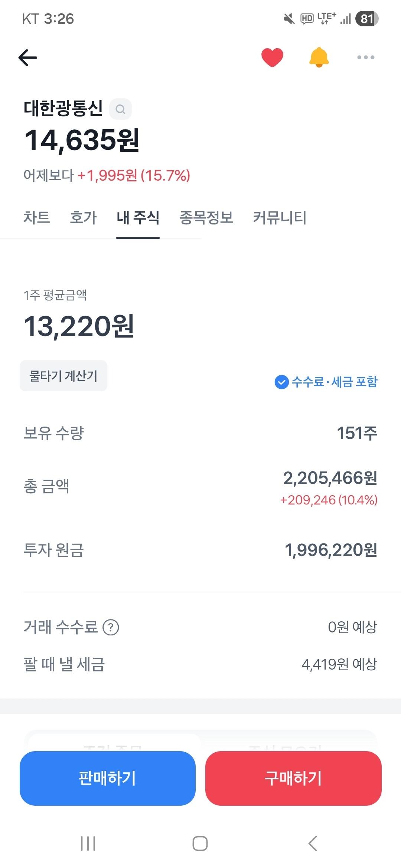
Task: Select the 내 주식 tab
Action: (x=138, y=217)
